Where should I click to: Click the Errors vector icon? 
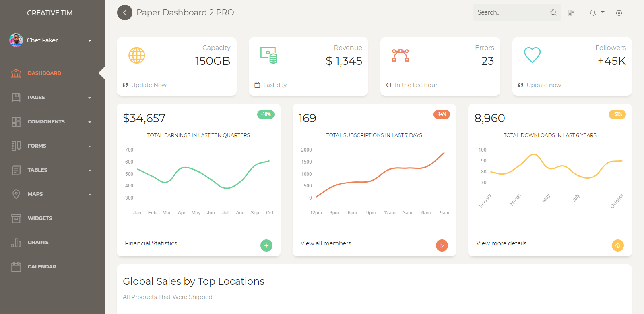coord(400,55)
